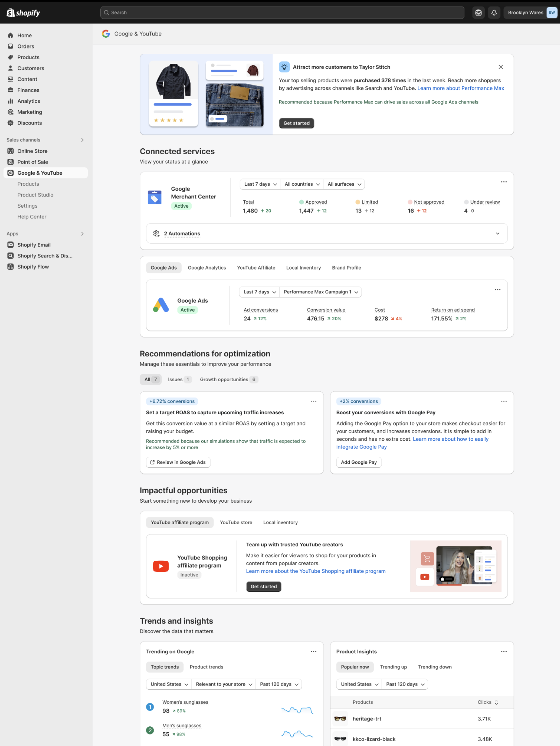The image size is (560, 746).
Task: Open Product Insights Past 120 days dropdown
Action: click(405, 684)
